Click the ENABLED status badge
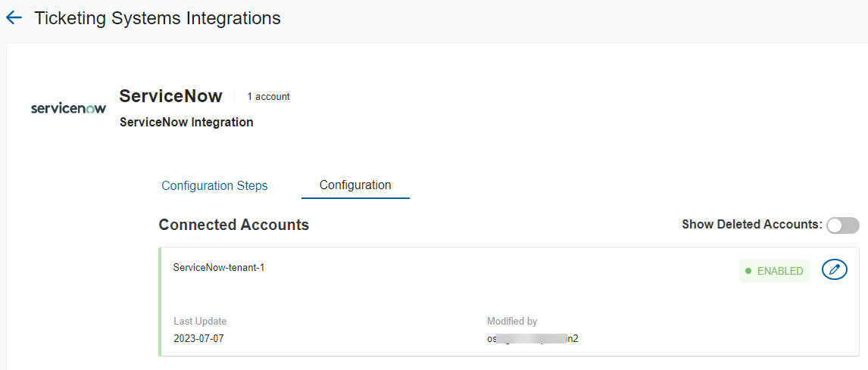The width and height of the screenshot is (868, 370). click(x=774, y=271)
